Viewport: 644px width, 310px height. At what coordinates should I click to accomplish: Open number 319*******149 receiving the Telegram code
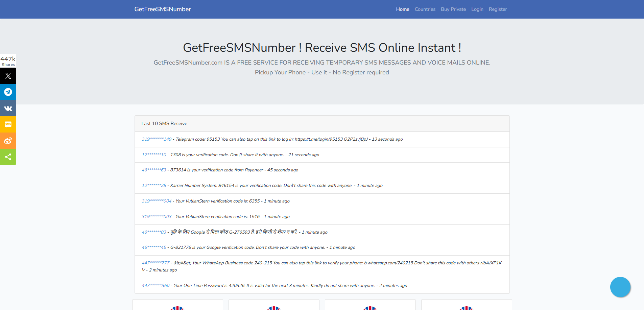point(156,139)
